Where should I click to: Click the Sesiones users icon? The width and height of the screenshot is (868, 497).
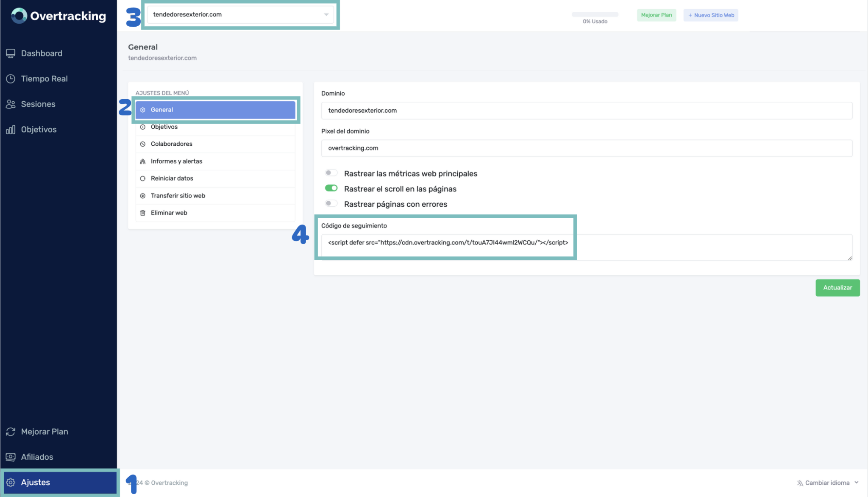[x=11, y=104]
